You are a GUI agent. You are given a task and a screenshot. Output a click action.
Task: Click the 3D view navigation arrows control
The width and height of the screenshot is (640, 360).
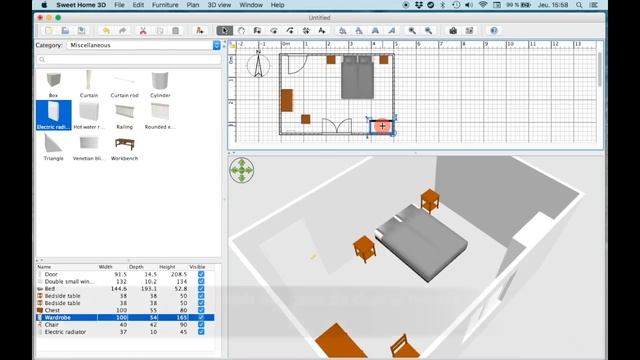point(242,170)
